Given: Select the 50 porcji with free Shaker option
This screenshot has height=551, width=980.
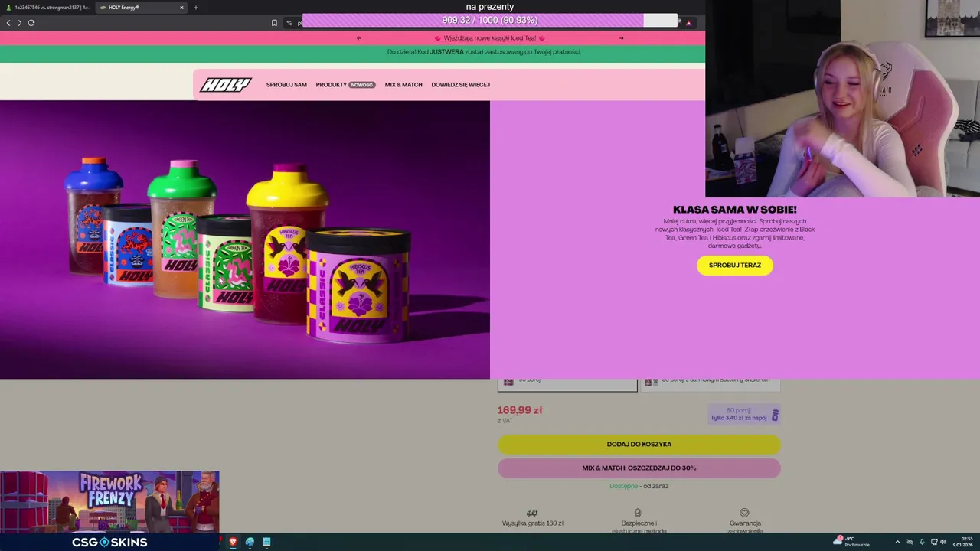Looking at the screenshot, I should tap(710, 384).
